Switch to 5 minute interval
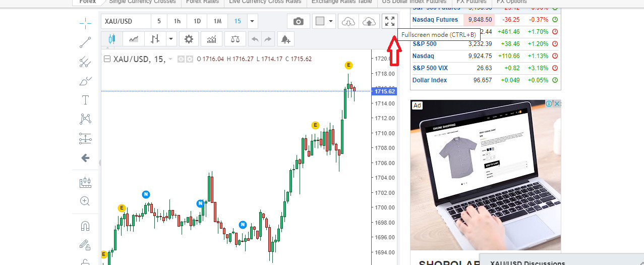Screen dimensions: 644x265 pos(159,21)
